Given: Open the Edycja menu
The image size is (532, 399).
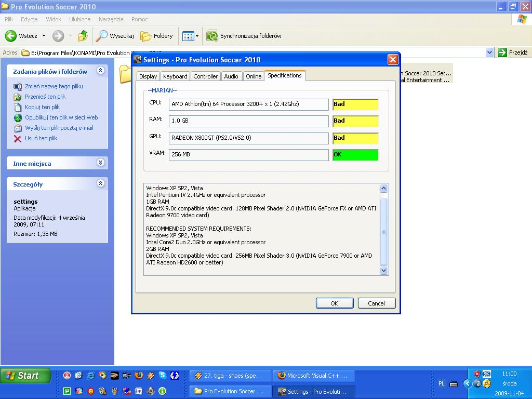Looking at the screenshot, I should pyautogui.click(x=29, y=19).
